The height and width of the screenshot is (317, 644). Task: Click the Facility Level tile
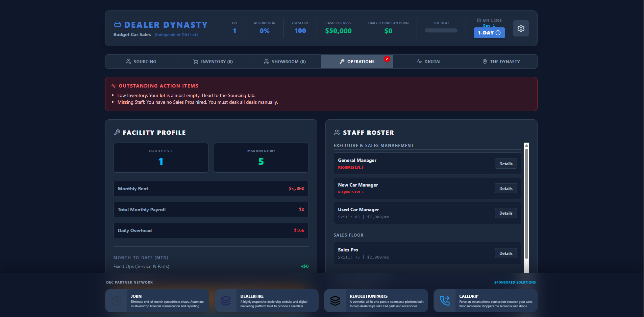point(161,157)
